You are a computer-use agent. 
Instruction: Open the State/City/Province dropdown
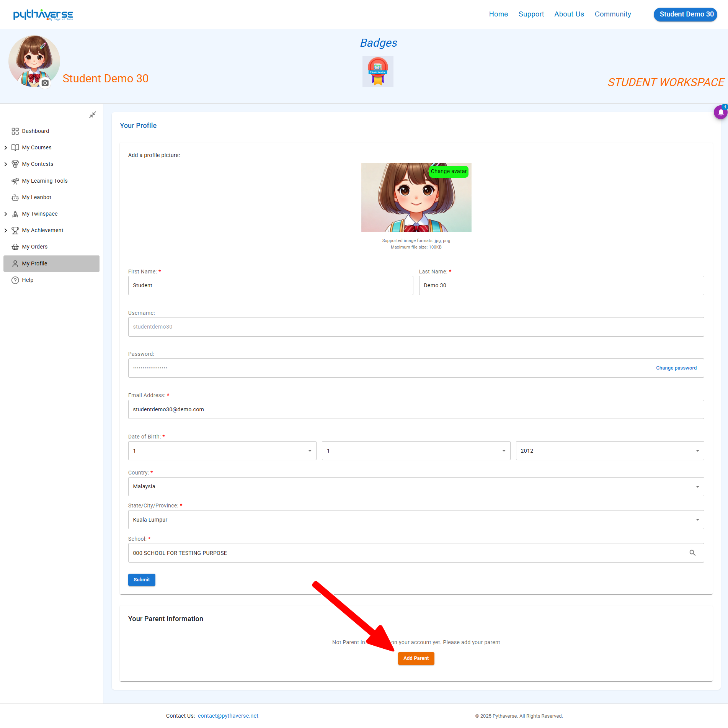pos(416,520)
